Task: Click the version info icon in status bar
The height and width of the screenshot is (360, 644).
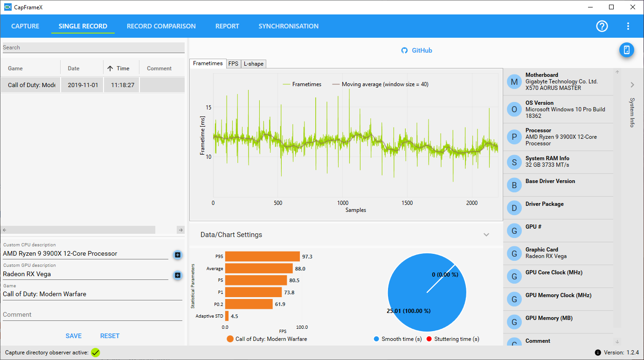Action: coord(598,353)
